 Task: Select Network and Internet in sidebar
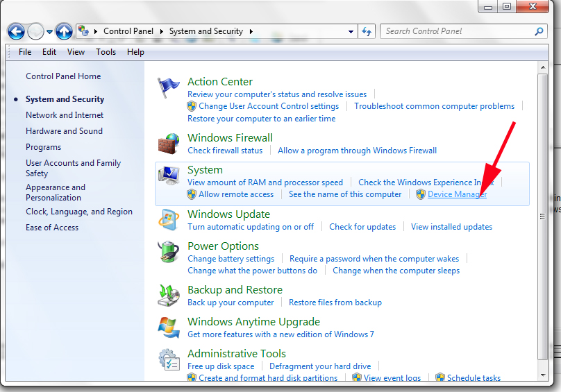click(65, 115)
